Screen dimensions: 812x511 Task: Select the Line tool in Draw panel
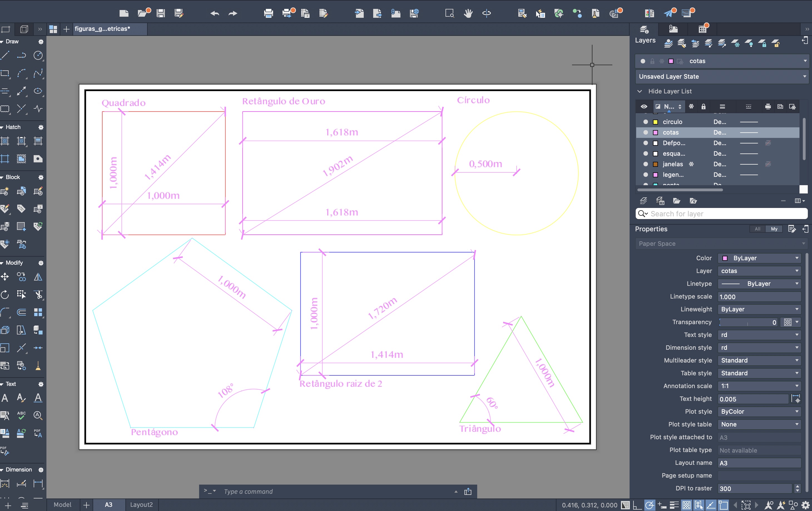(5, 55)
